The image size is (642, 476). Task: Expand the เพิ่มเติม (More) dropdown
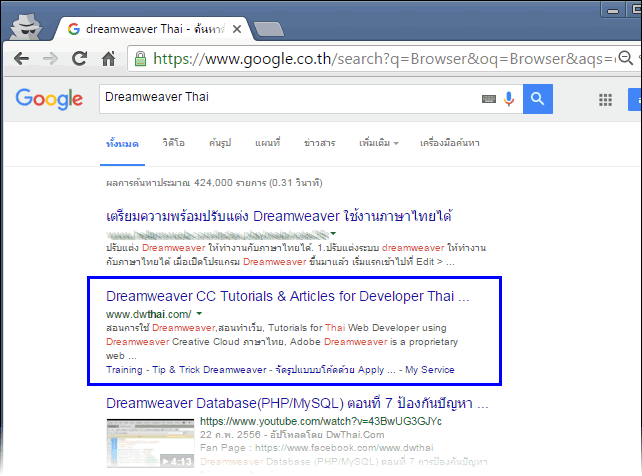[379, 143]
